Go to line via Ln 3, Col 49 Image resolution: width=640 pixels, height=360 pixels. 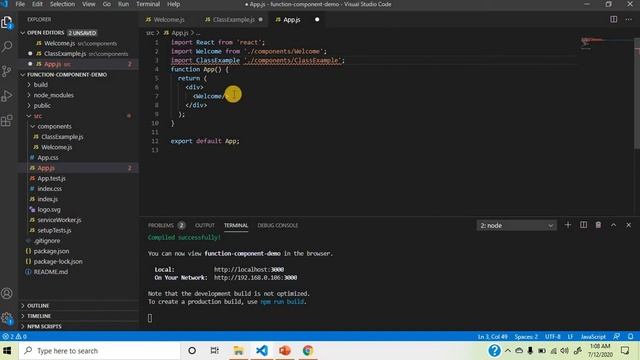tap(493, 337)
